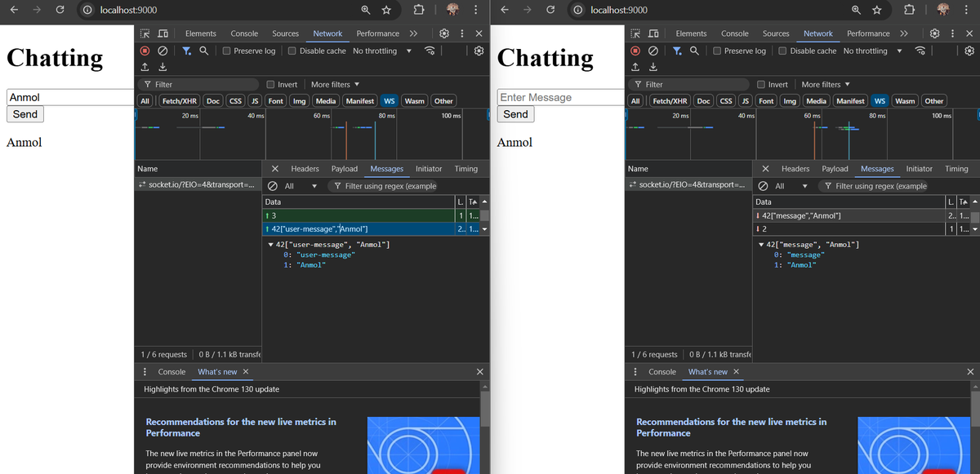Open No throttling dropdown in right window
The height and width of the screenshot is (474, 980).
(x=872, y=51)
